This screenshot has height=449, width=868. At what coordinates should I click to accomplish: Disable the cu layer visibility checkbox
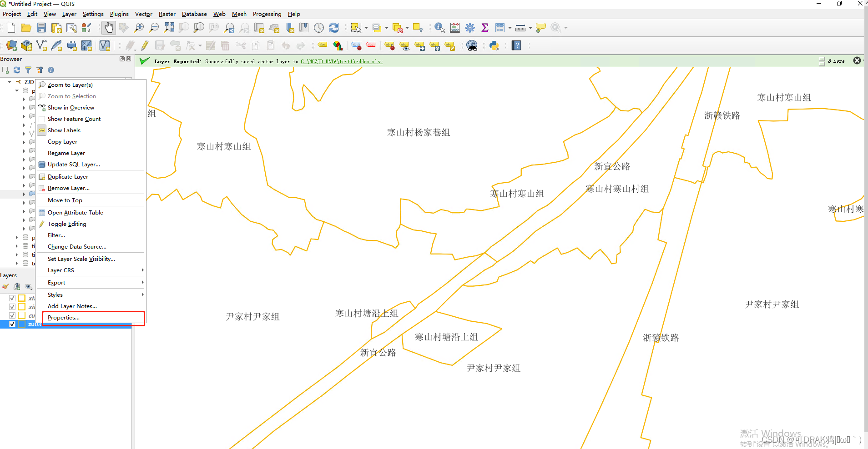point(12,315)
